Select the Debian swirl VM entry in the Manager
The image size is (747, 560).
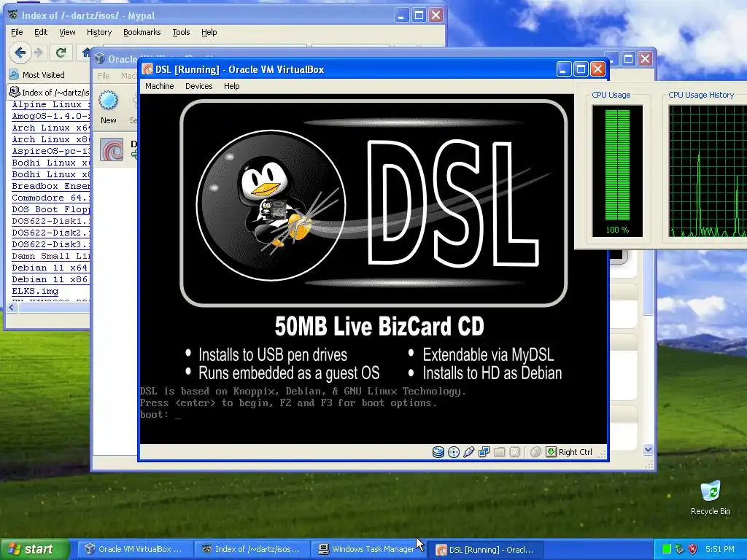coord(112,150)
